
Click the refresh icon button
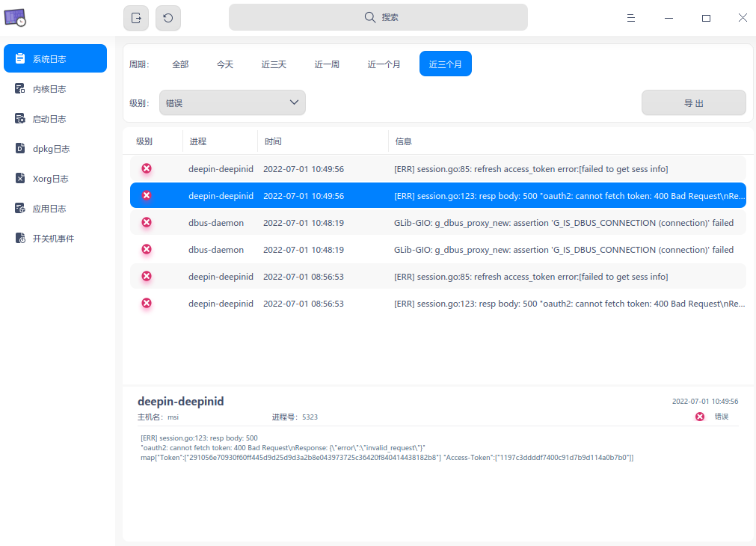168,18
